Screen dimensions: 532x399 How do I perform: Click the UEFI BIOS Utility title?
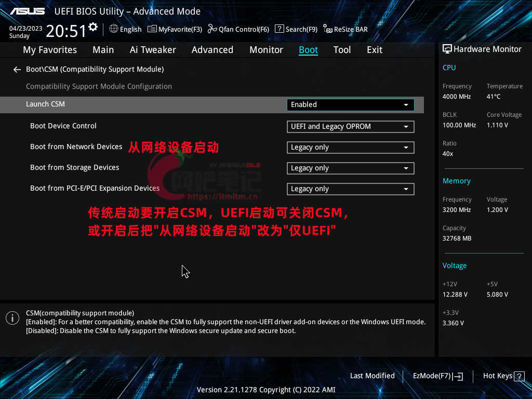point(127,11)
